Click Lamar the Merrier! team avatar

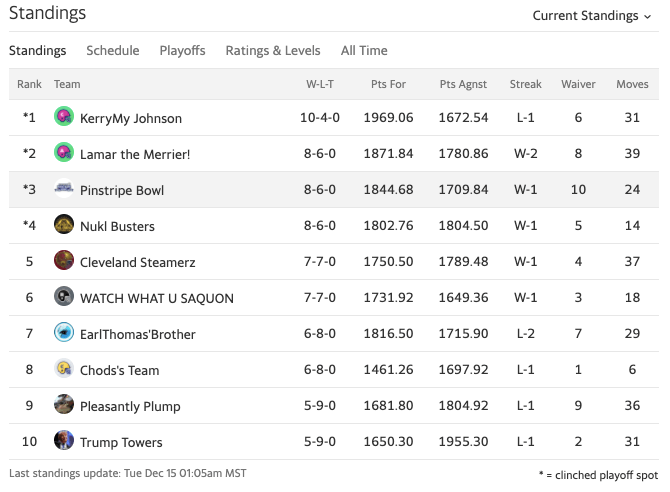pyautogui.click(x=64, y=153)
